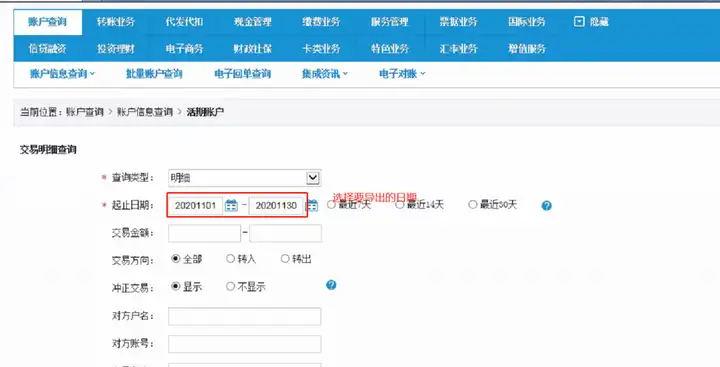Open the start date calendar picker icon
Image resolution: width=720 pixels, height=367 pixels.
pyautogui.click(x=231, y=205)
